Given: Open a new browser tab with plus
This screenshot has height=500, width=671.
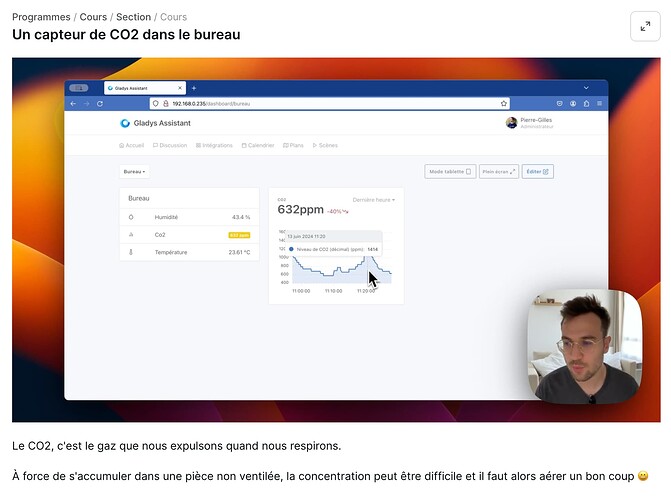Looking at the screenshot, I should (x=194, y=88).
